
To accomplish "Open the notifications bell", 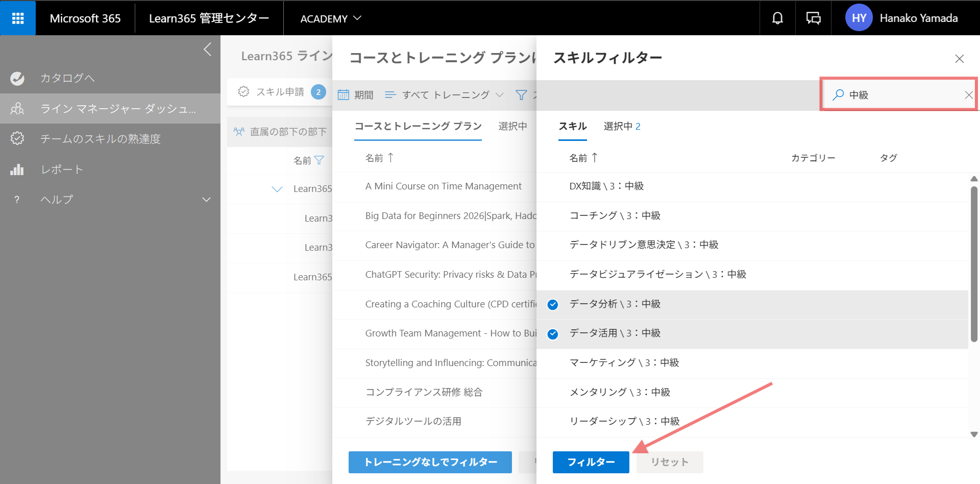I will coord(777,18).
